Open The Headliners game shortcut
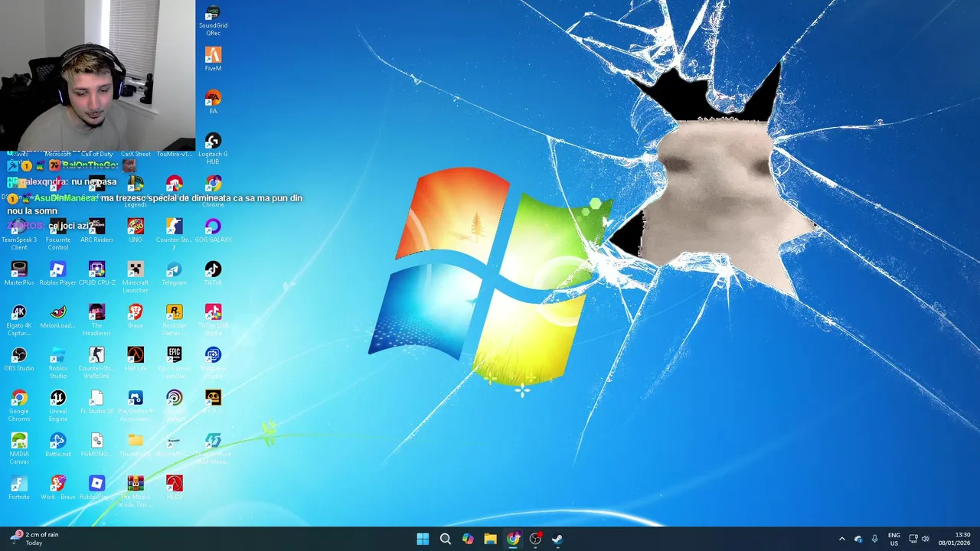This screenshot has width=980, height=551. point(96,319)
